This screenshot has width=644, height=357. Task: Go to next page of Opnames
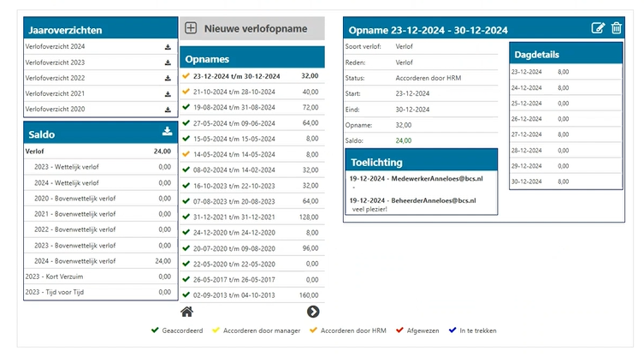point(313,312)
